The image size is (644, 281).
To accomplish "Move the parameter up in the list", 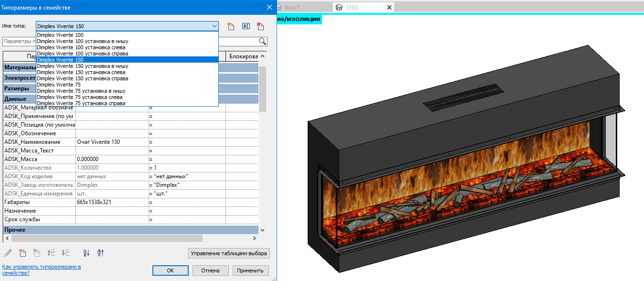I will tap(52, 253).
